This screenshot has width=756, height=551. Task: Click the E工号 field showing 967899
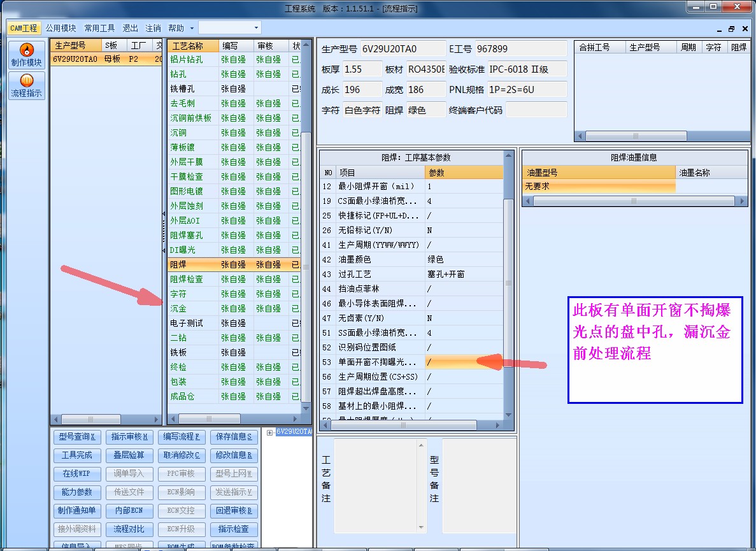tap(521, 48)
